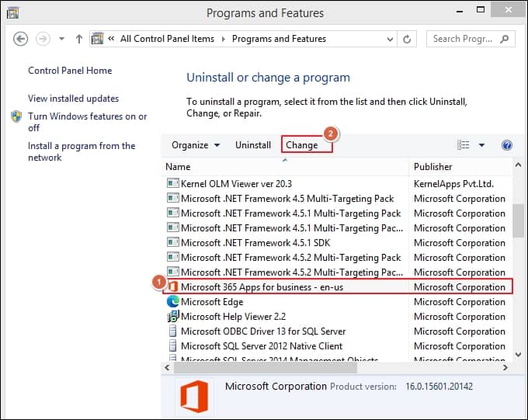Screen dimensions: 528x420
Task: Click the vertical scrollbar thumb
Action: coord(518,220)
